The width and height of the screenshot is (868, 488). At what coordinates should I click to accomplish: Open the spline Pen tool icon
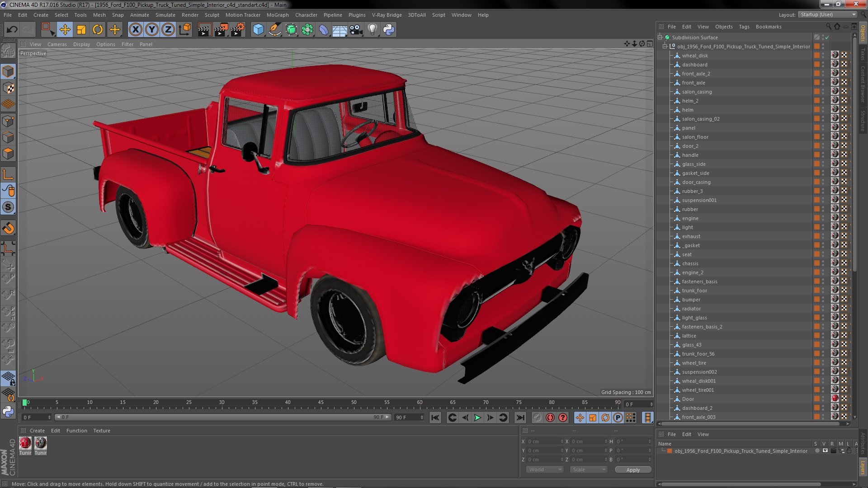tap(274, 30)
